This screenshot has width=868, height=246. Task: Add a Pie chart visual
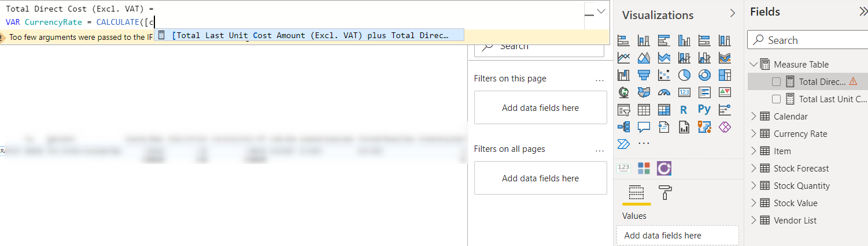(x=684, y=75)
